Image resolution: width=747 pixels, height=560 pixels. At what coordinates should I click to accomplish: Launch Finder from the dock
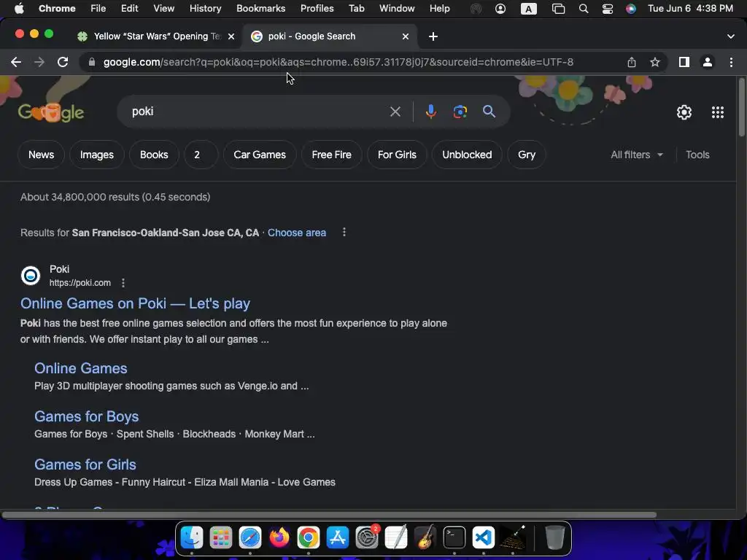point(192,537)
